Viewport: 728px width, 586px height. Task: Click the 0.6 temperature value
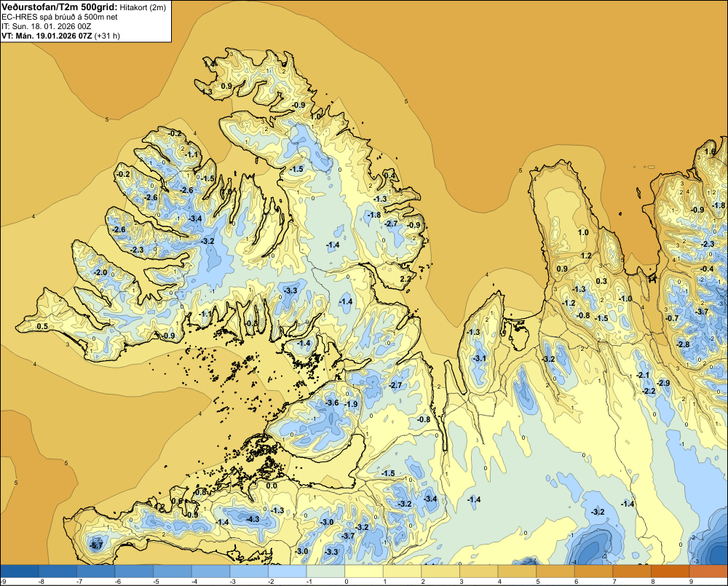(178, 501)
